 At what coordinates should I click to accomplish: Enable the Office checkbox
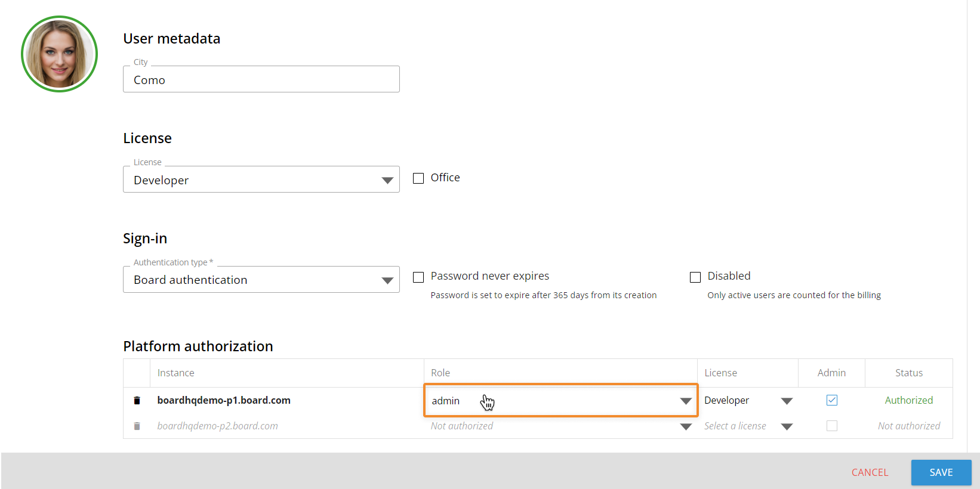(x=418, y=178)
